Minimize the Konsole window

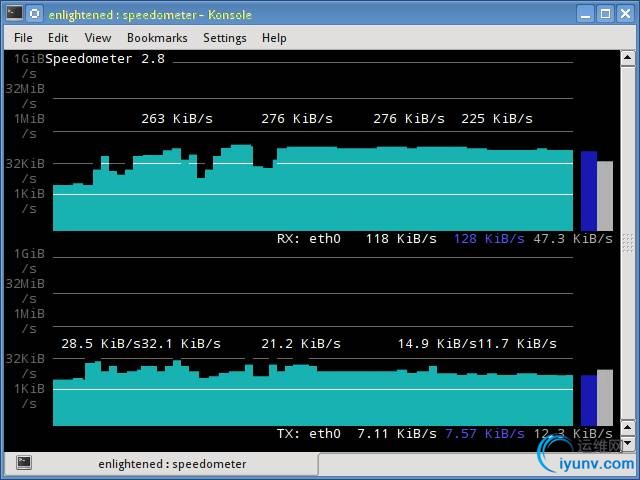point(586,14)
